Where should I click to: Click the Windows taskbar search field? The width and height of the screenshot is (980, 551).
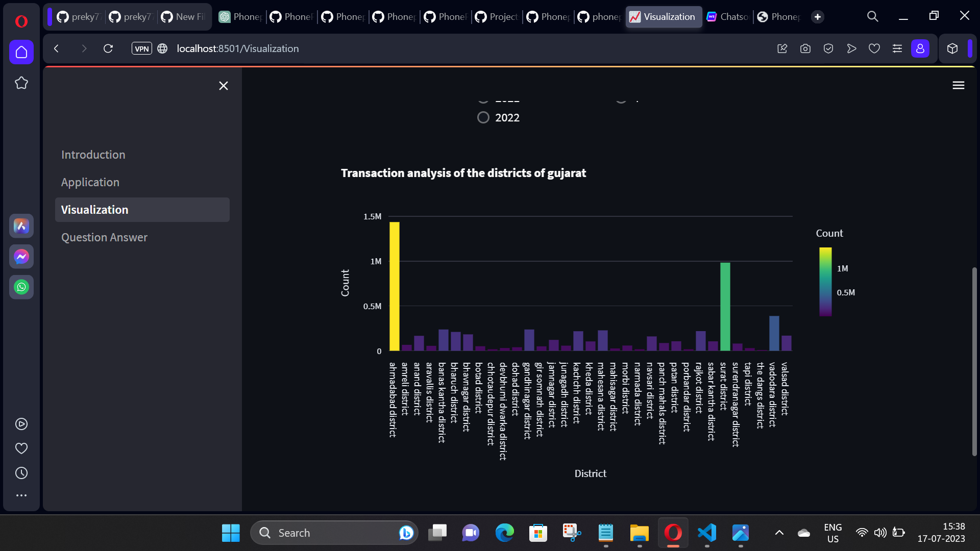click(332, 532)
